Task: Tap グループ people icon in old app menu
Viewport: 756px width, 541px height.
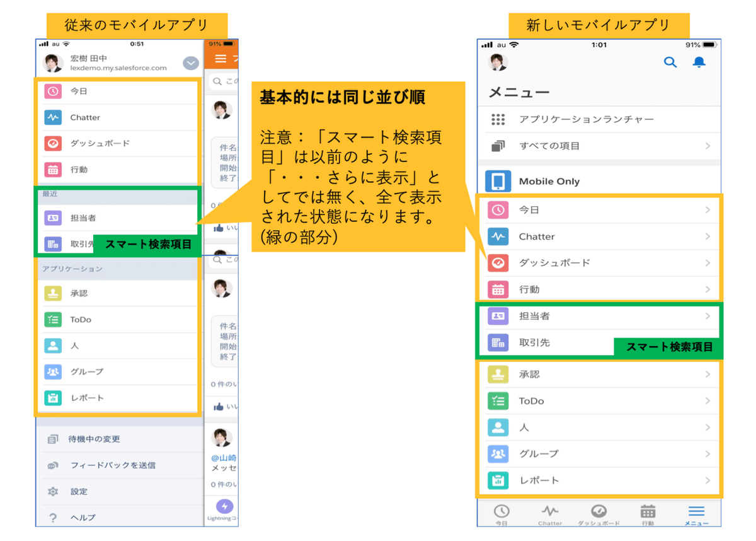Action: 53,372
